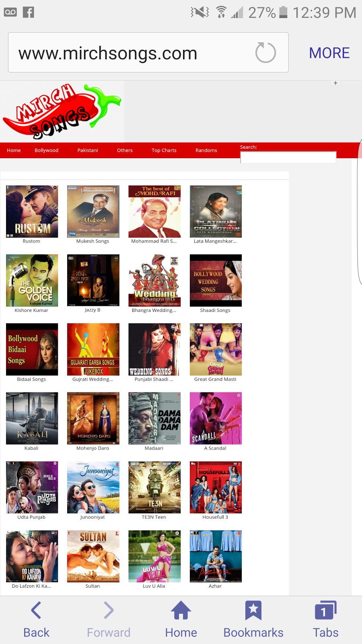Open the Rustom album thumbnail
The height and width of the screenshot is (644, 362).
point(32,211)
